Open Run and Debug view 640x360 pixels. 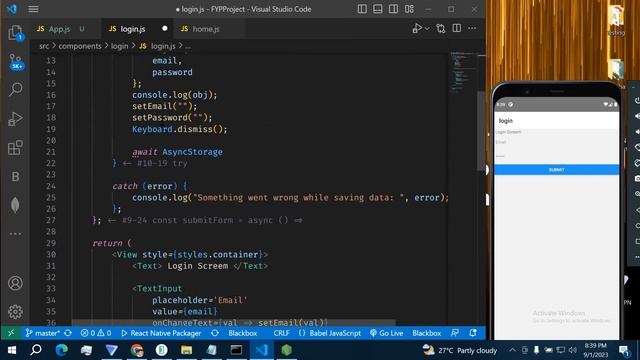tap(16, 118)
